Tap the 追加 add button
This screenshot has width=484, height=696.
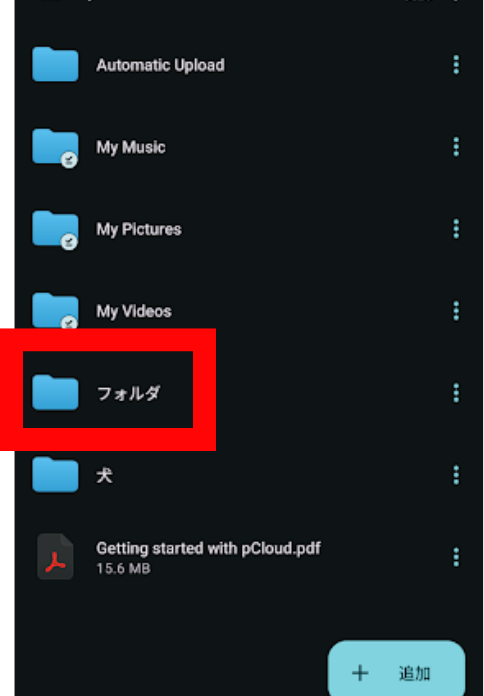click(x=397, y=671)
